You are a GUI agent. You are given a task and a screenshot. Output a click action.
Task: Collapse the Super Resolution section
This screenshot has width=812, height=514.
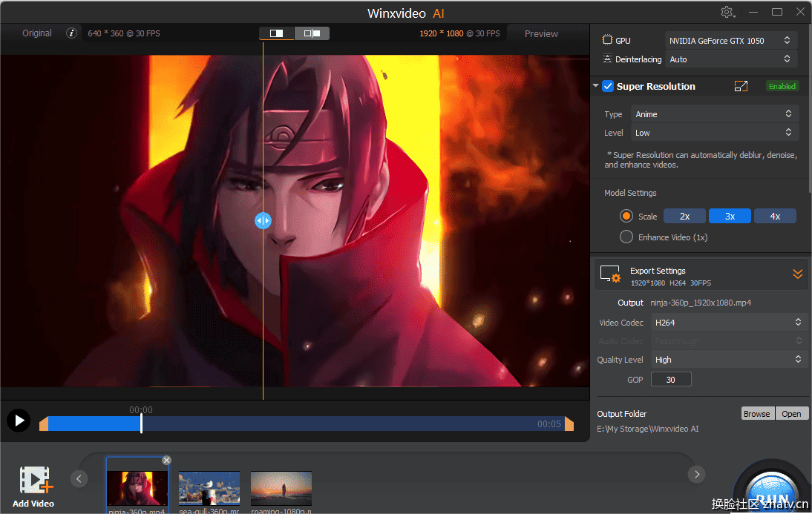coord(595,86)
